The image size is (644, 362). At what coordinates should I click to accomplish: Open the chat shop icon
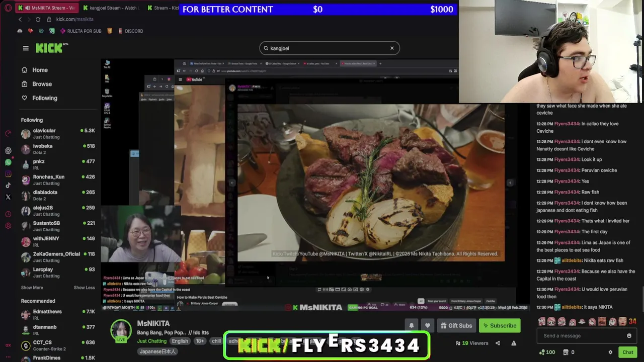[x=566, y=352]
